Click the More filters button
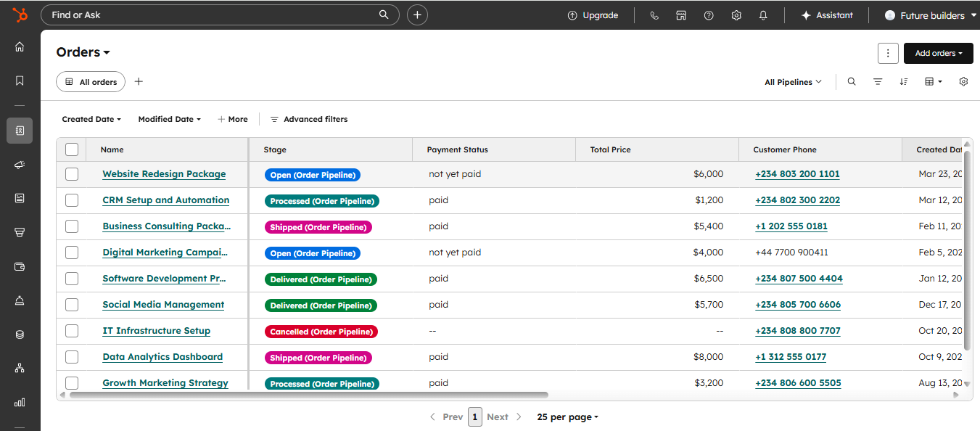 (x=233, y=119)
